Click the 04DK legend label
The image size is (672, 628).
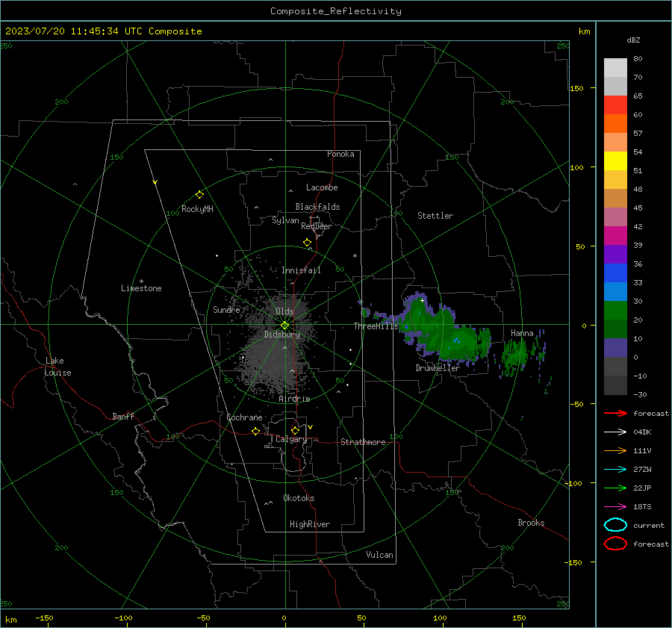642,432
